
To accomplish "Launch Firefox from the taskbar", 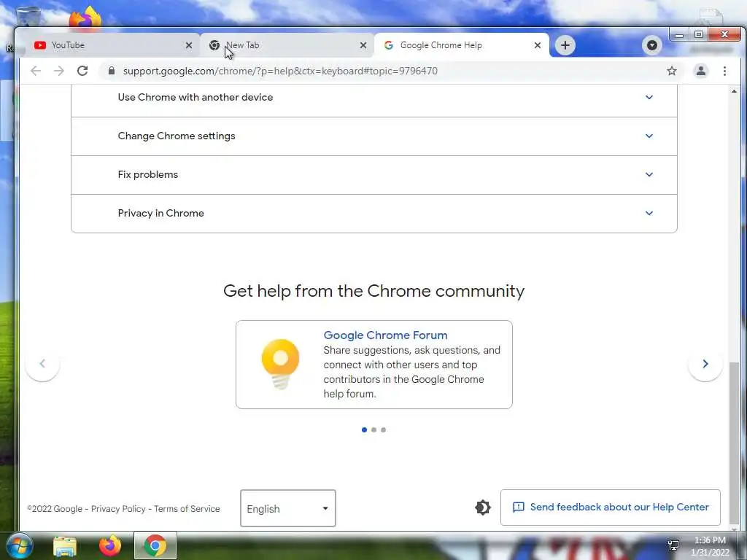I will click(x=110, y=545).
